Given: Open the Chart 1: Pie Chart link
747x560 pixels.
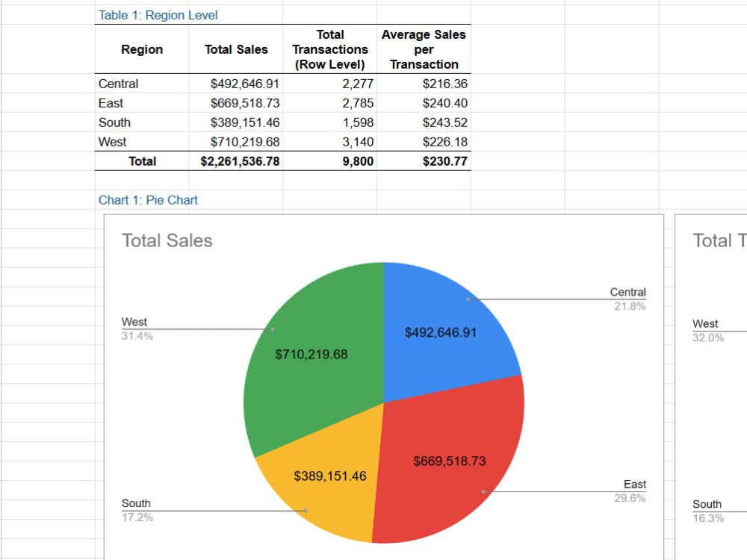Looking at the screenshot, I should coord(149,200).
